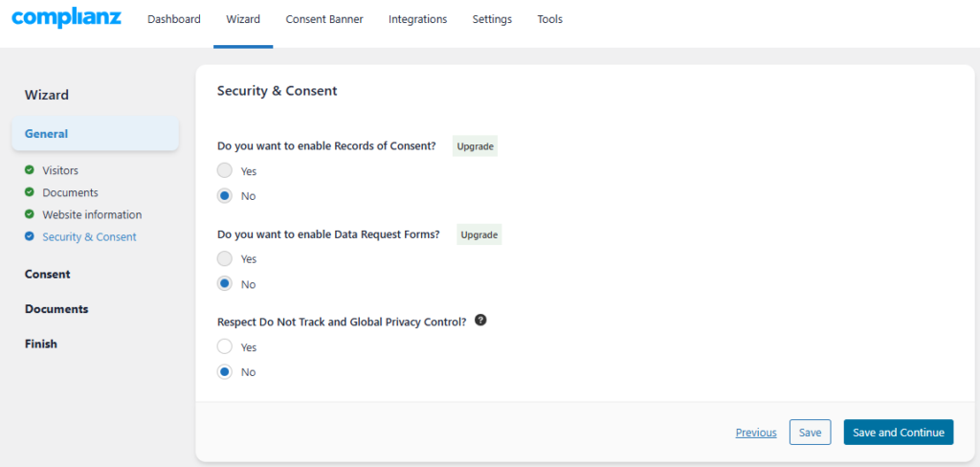Click the green check icon beside Visitors
The width and height of the screenshot is (980, 467).
[x=29, y=170]
